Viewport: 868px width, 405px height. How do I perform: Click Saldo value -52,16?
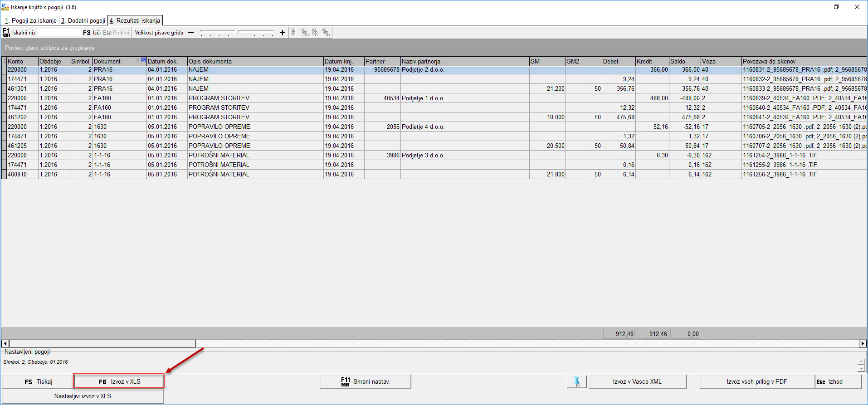click(x=685, y=127)
